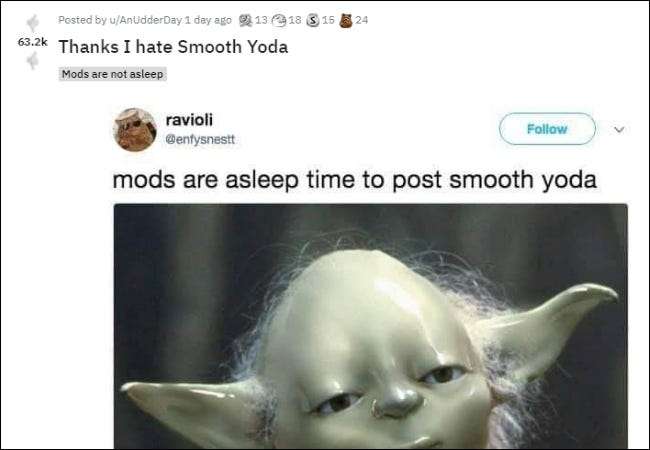The image size is (650, 450).
Task: Open the u/AnUdderDay user profile
Action: tap(146, 20)
